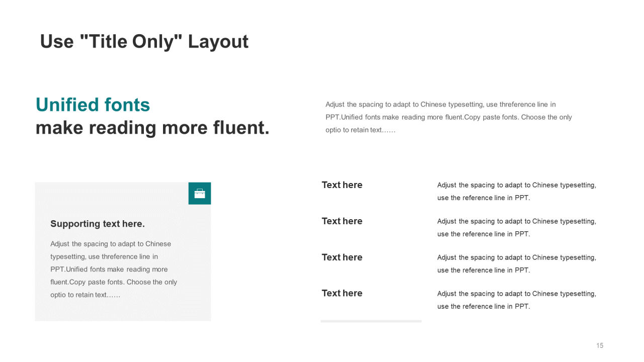Screen dimensions: 644x362
Task: Select the 'make reading more fluent.' heading
Action: [152, 128]
